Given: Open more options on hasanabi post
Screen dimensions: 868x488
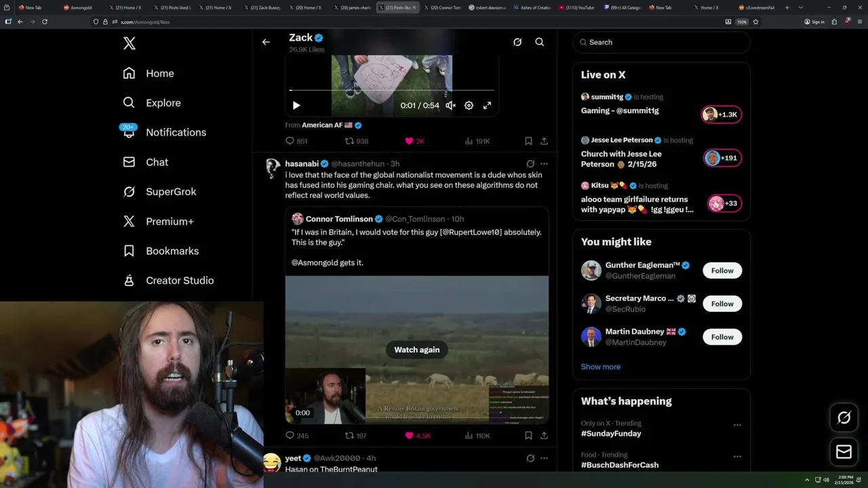Looking at the screenshot, I should (x=544, y=164).
